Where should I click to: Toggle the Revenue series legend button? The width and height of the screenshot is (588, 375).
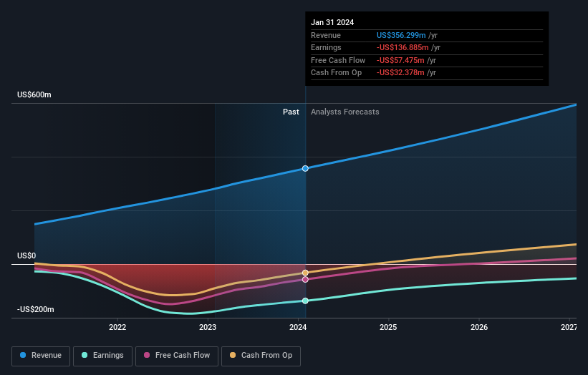pos(41,356)
